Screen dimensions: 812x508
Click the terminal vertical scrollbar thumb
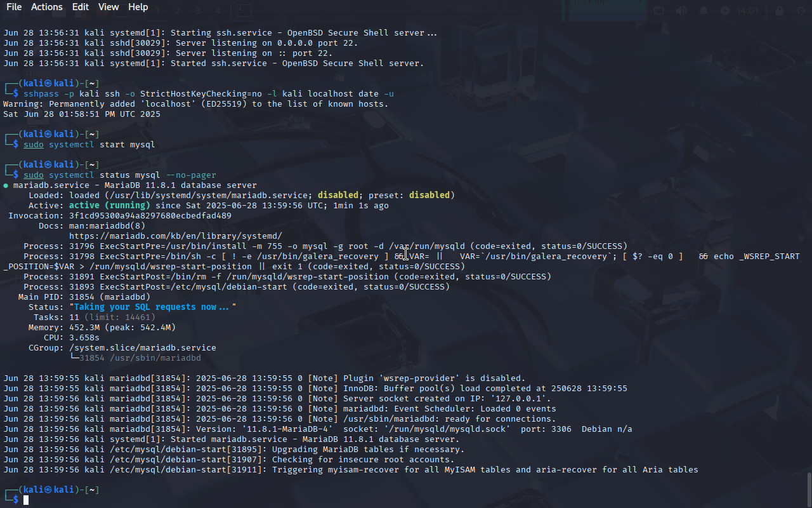tap(809, 489)
